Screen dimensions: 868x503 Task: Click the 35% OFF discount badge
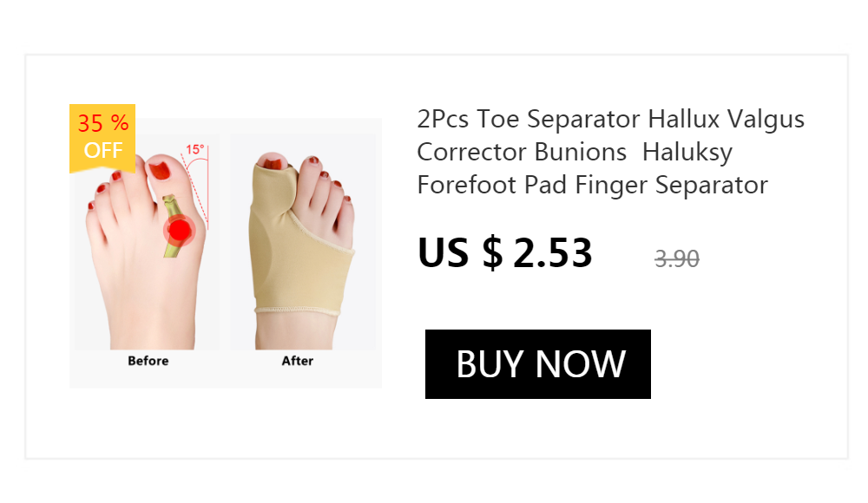coord(102,138)
